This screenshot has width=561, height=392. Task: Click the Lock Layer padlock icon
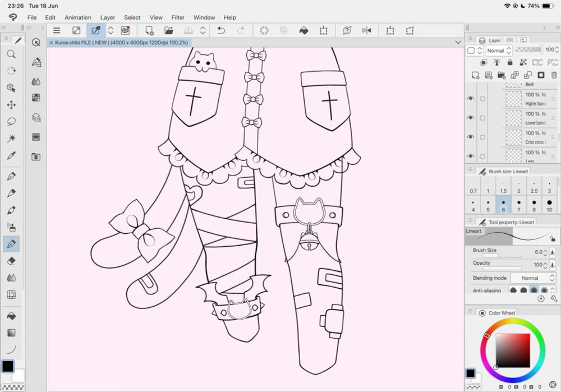click(x=510, y=63)
